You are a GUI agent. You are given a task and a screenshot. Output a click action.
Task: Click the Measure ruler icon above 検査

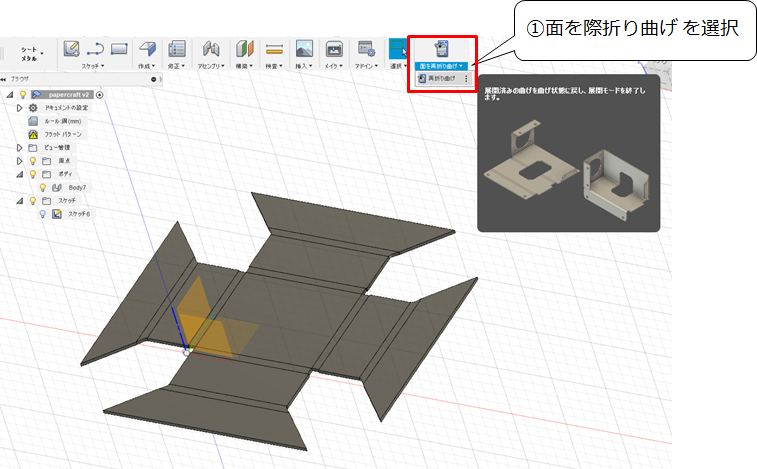(274, 49)
